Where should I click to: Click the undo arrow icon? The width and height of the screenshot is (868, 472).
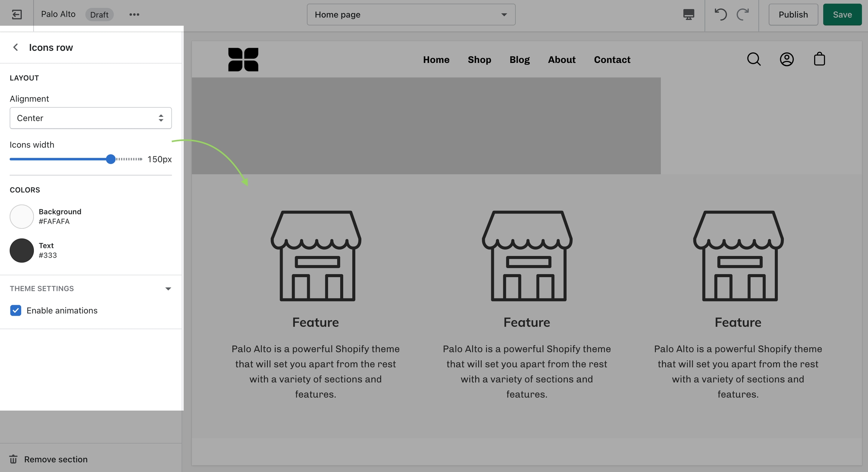pyautogui.click(x=720, y=14)
